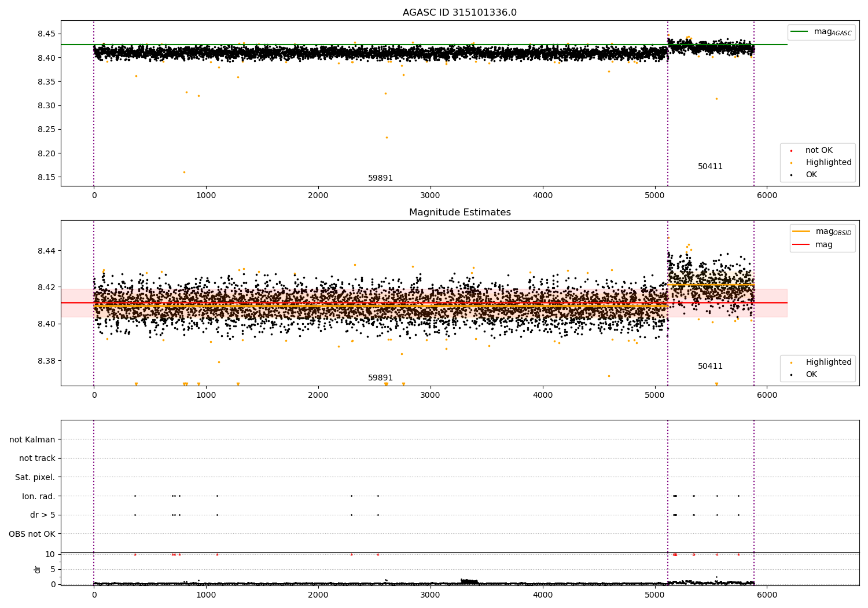Click the plot title AGASC ID 315101336.0
The width and height of the screenshot is (868, 608).
click(459, 13)
